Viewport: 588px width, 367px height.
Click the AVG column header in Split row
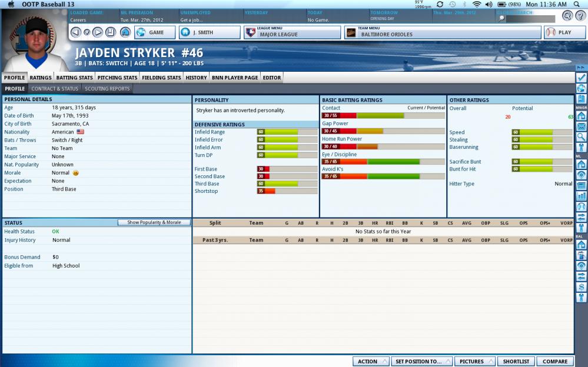[467, 223]
